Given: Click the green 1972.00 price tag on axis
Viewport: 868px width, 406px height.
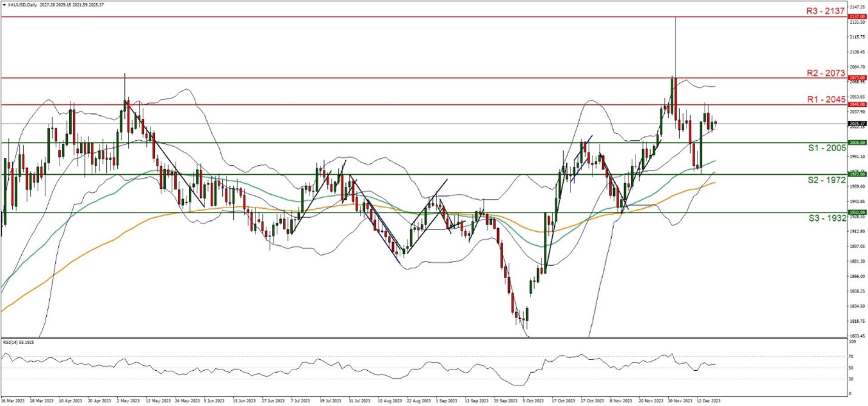Looking at the screenshot, I should pyautogui.click(x=856, y=174).
